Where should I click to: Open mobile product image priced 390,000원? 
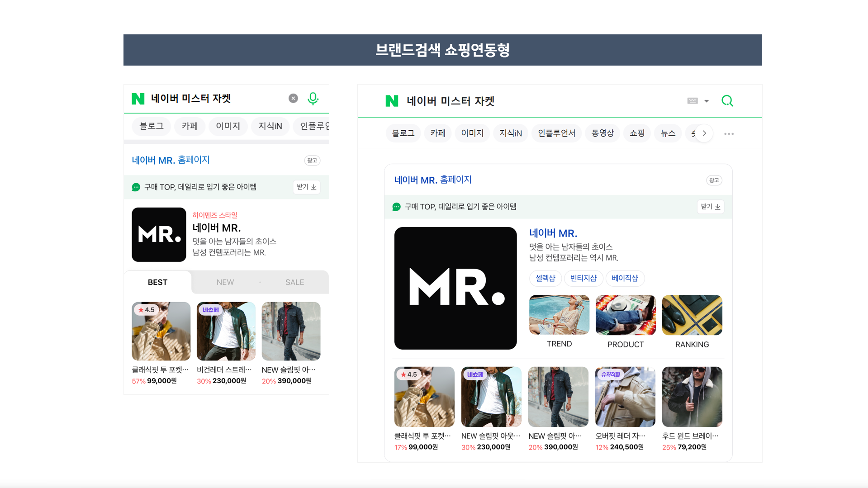291,332
